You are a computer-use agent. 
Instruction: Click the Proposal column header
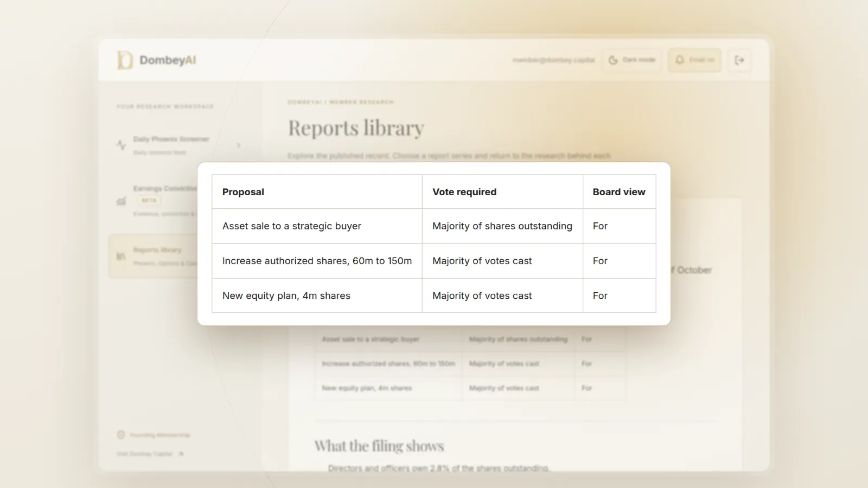click(x=317, y=192)
